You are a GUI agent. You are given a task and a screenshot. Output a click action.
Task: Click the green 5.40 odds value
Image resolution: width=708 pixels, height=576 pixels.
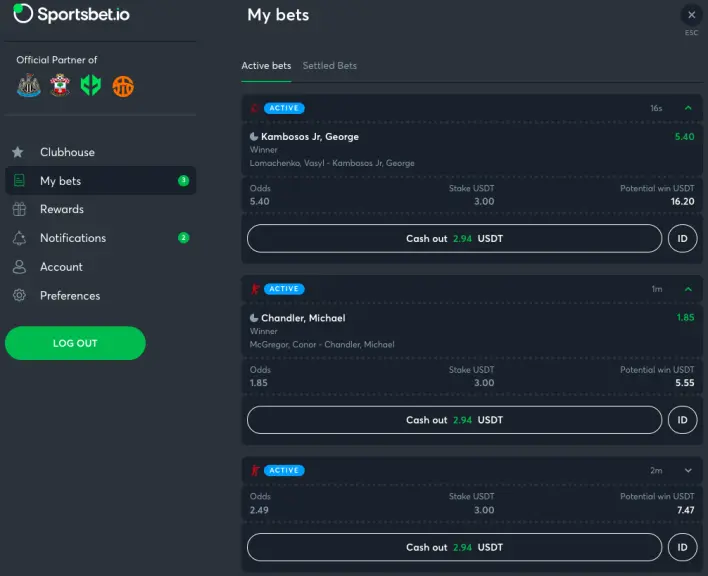click(685, 136)
